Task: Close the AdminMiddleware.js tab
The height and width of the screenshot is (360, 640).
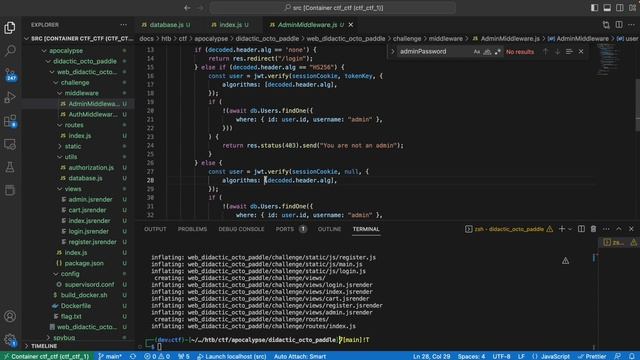Action: 351,25
